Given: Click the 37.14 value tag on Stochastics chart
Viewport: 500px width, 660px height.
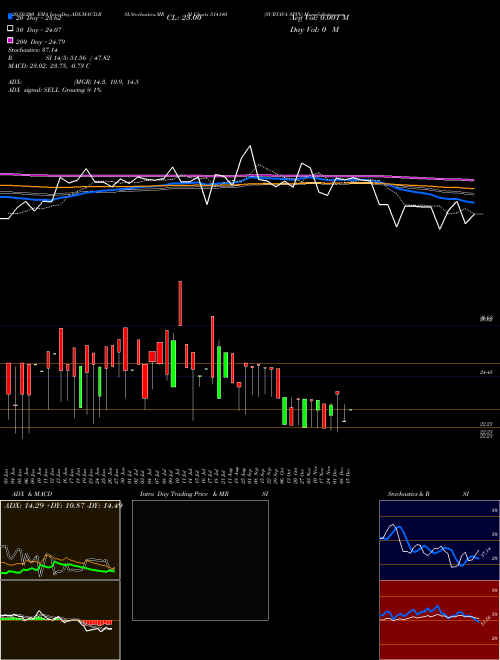Looking at the screenshot, I should (486, 551).
